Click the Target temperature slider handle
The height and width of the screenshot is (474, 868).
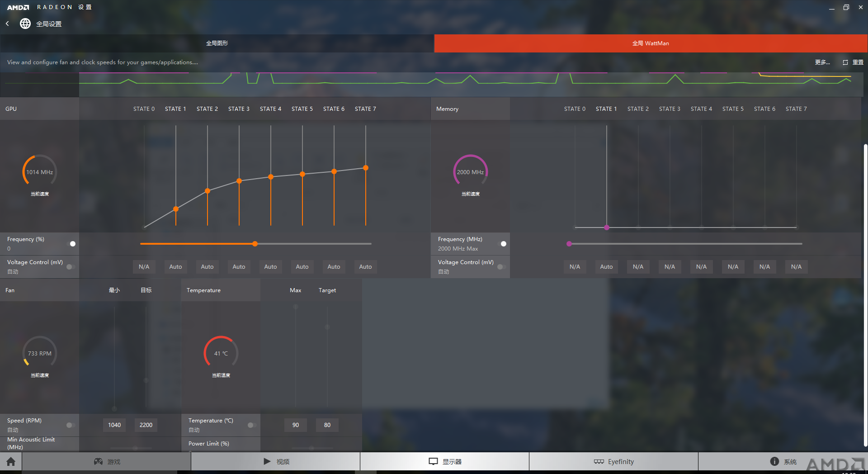pyautogui.click(x=327, y=327)
